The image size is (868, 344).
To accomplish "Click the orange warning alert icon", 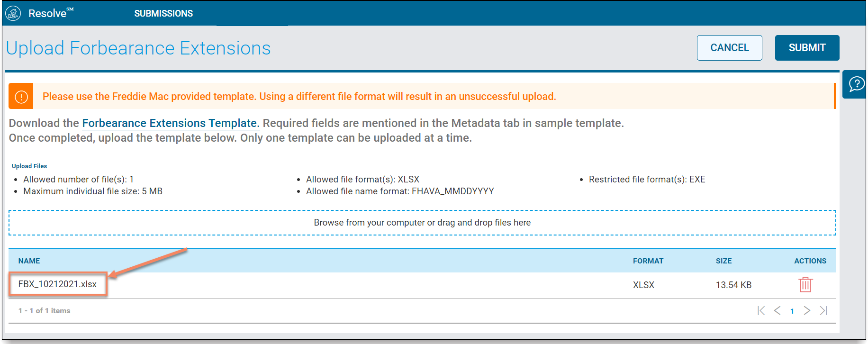I will pos(21,96).
